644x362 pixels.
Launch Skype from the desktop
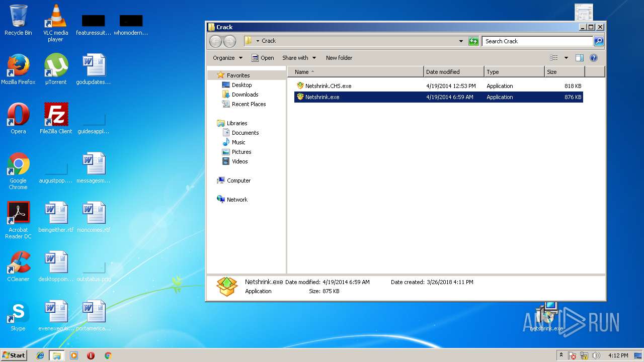tap(18, 316)
